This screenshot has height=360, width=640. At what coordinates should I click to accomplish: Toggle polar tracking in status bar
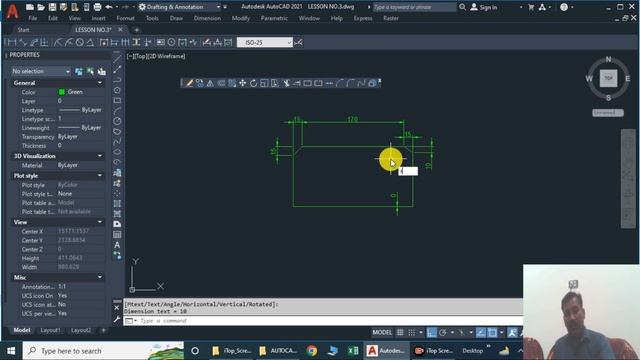[x=443, y=333]
